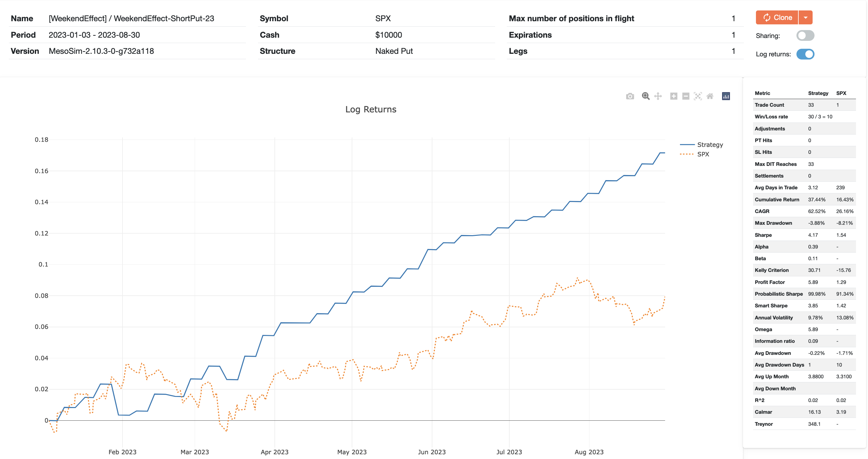868x459 pixels.
Task: Download the chart as an image
Action: [x=630, y=96]
